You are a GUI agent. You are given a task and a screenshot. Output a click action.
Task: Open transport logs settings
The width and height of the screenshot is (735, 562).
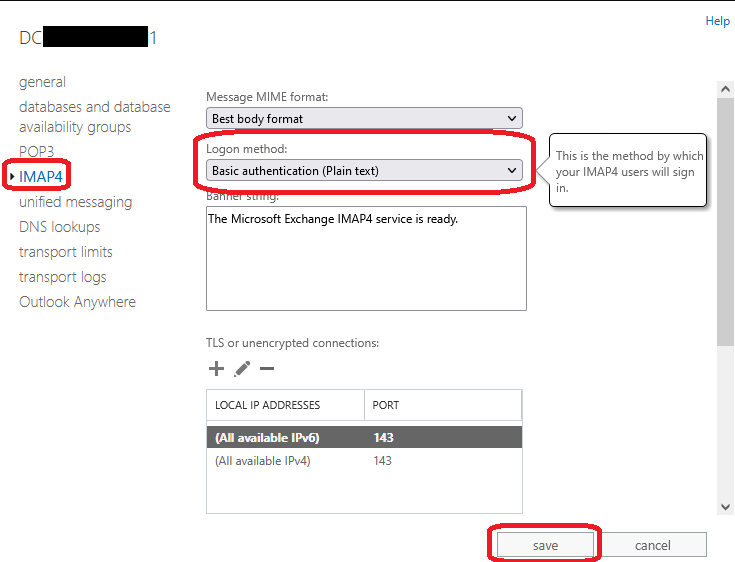coord(62,277)
